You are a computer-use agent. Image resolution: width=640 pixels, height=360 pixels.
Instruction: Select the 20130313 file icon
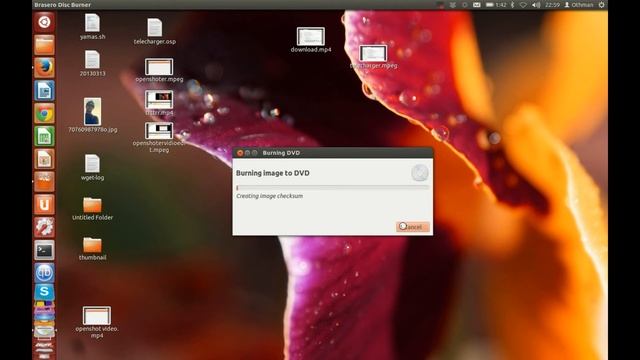92,63
